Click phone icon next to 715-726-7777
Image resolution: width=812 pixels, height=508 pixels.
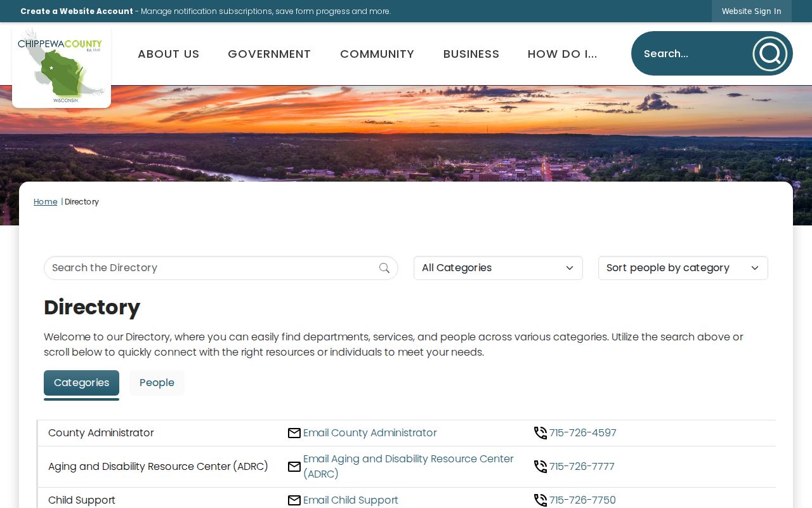(x=540, y=467)
